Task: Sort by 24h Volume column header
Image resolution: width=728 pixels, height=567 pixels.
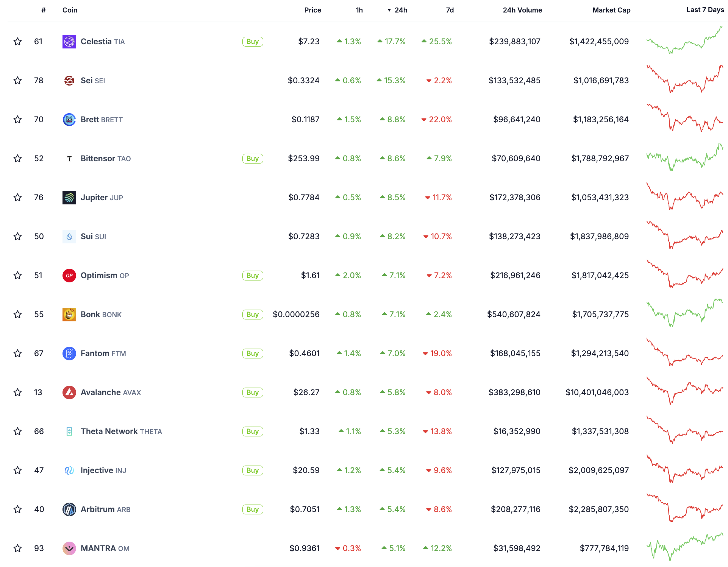Action: coord(522,10)
